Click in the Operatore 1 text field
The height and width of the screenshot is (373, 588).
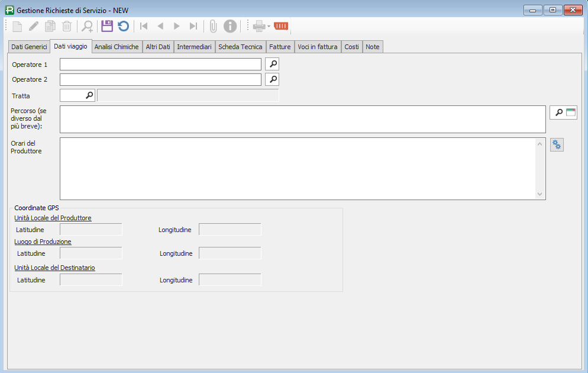coord(160,64)
